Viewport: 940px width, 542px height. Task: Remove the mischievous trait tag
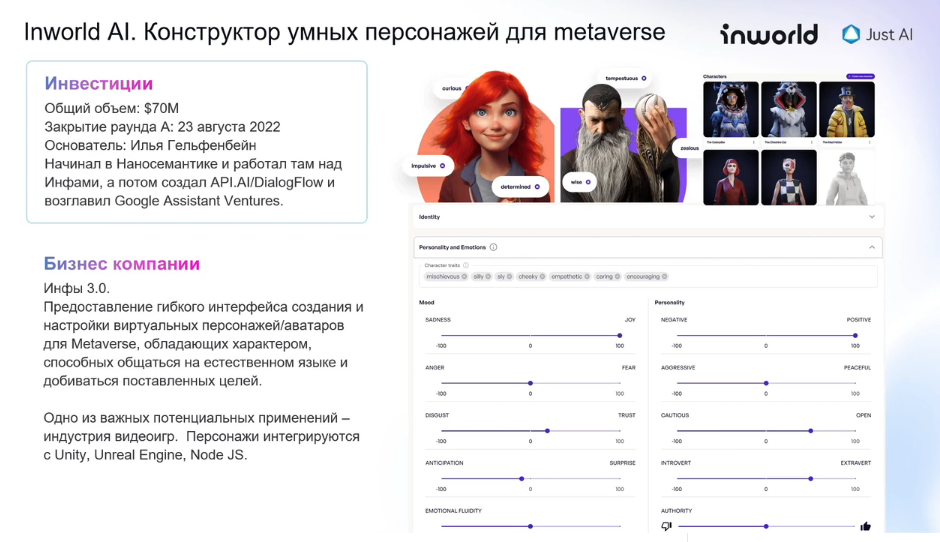[464, 277]
